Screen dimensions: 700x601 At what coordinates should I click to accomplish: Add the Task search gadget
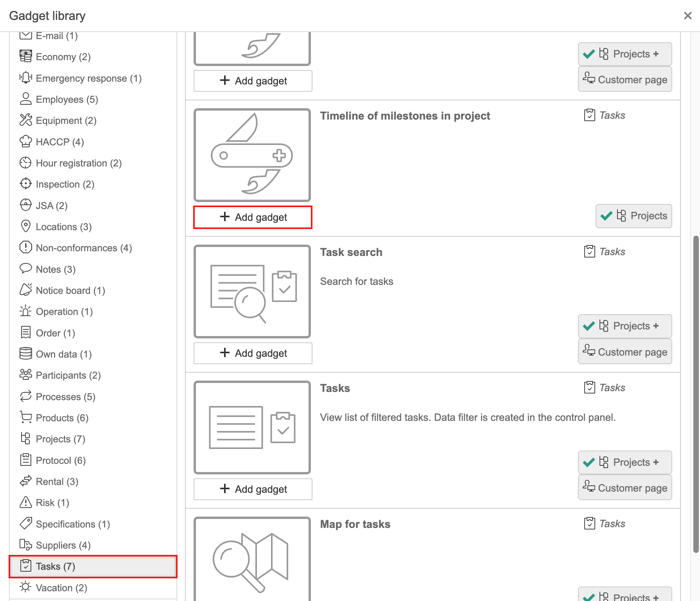pos(253,353)
